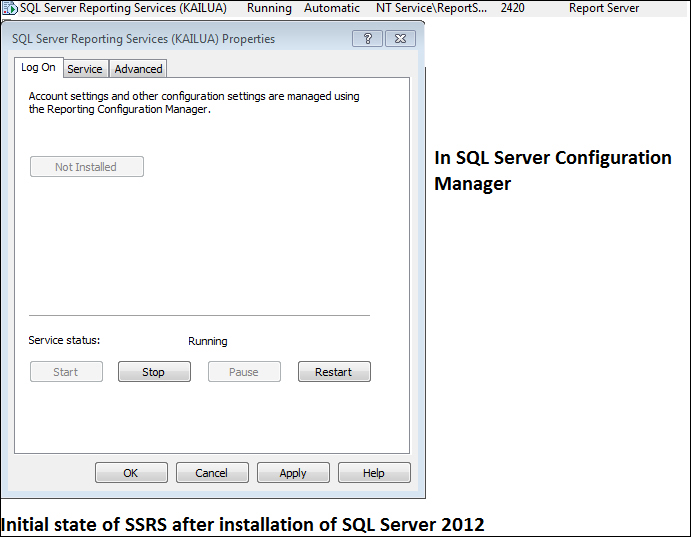The image size is (691, 537).
Task: Click the grayed-out Not Installed button
Action: pos(86,167)
